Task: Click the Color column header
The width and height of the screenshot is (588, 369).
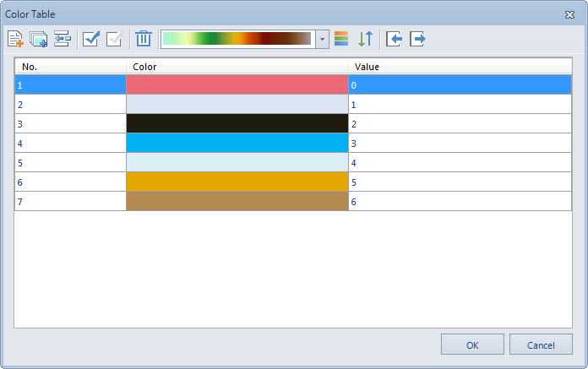Action: [237, 67]
